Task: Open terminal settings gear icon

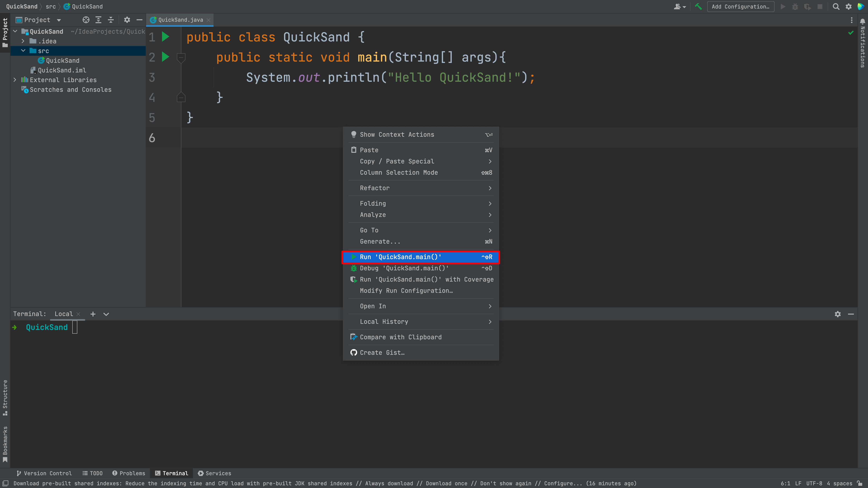Action: tap(838, 314)
